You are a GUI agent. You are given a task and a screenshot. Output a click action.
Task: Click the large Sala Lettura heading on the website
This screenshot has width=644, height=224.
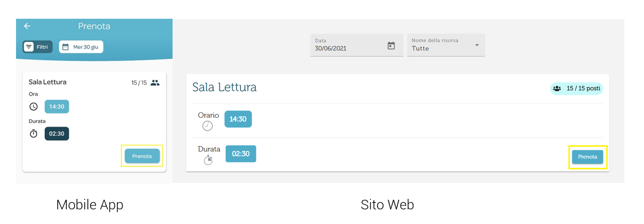tap(224, 87)
